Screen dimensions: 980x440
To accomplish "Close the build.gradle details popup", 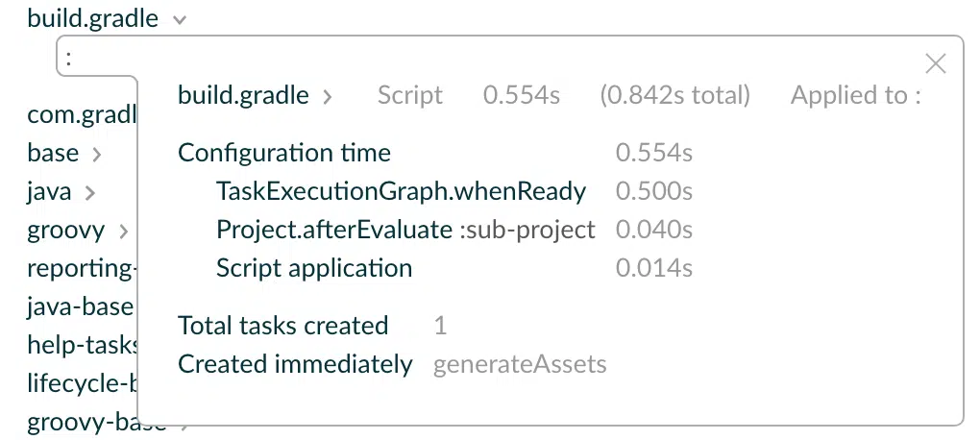I will [x=935, y=63].
